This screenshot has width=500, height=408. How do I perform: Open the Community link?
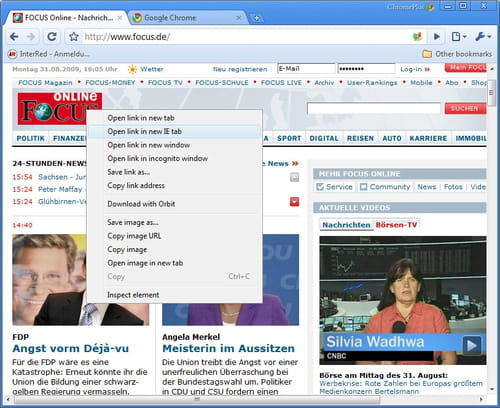(x=385, y=187)
